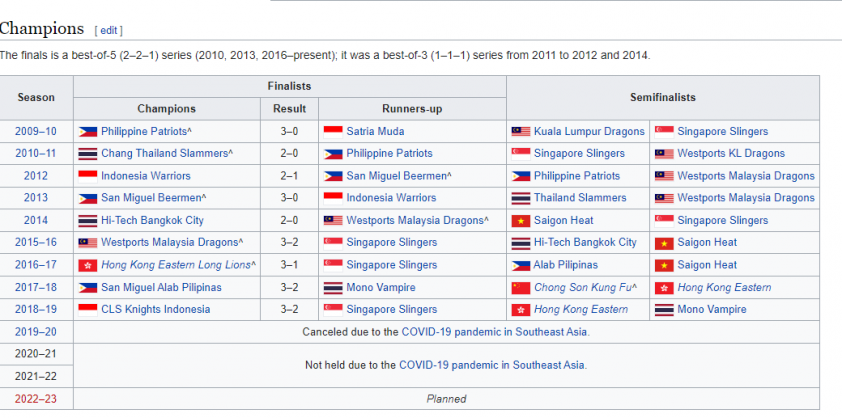842x418 pixels.
Task: Click the Vietnam flag beside Saigon Heat in 2014 row
Action: pyautogui.click(x=520, y=221)
